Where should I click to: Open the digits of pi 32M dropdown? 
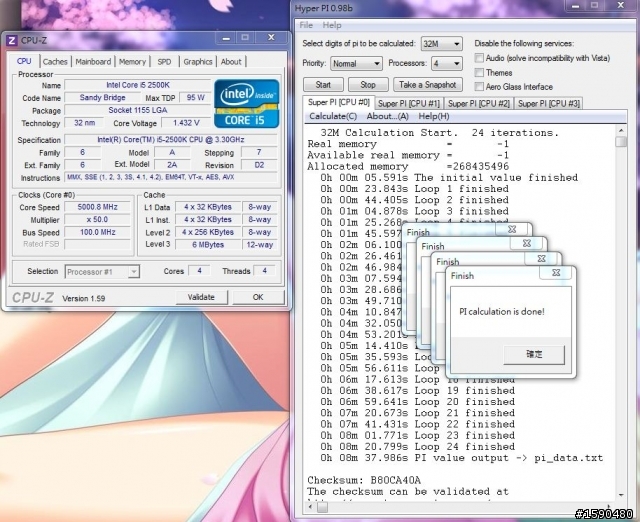pos(442,43)
